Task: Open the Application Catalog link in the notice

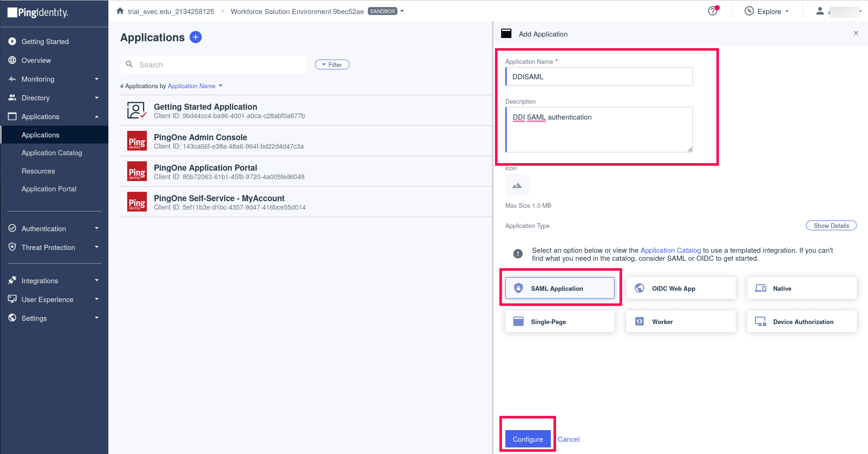Action: coord(670,250)
